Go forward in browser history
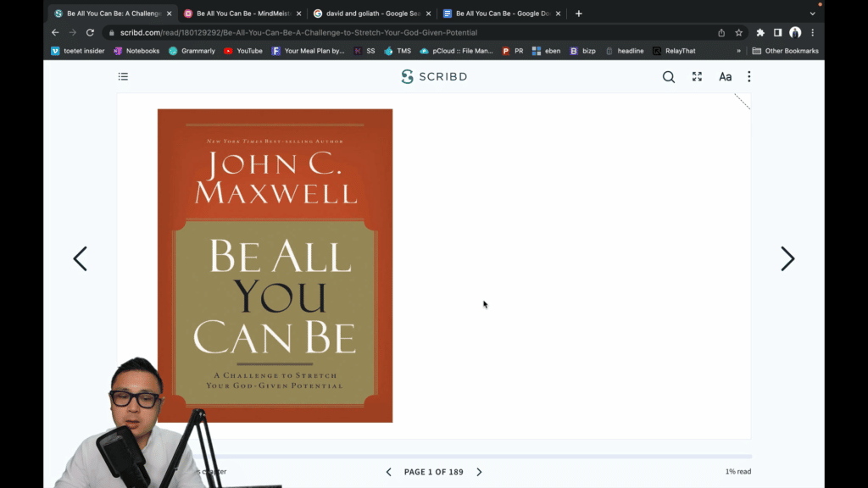The height and width of the screenshot is (488, 868). pos(73,33)
